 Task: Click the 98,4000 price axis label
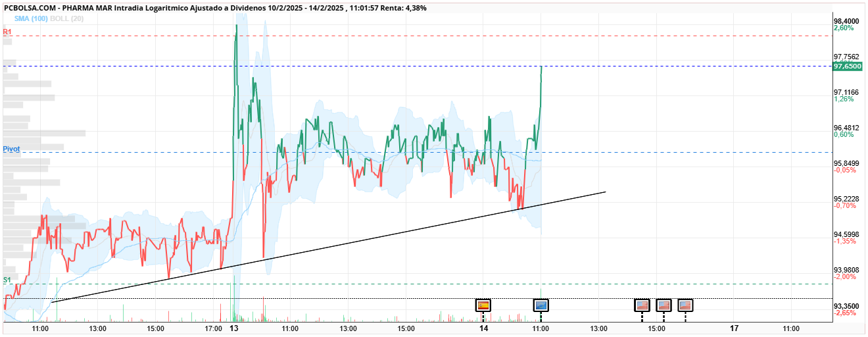coord(846,21)
